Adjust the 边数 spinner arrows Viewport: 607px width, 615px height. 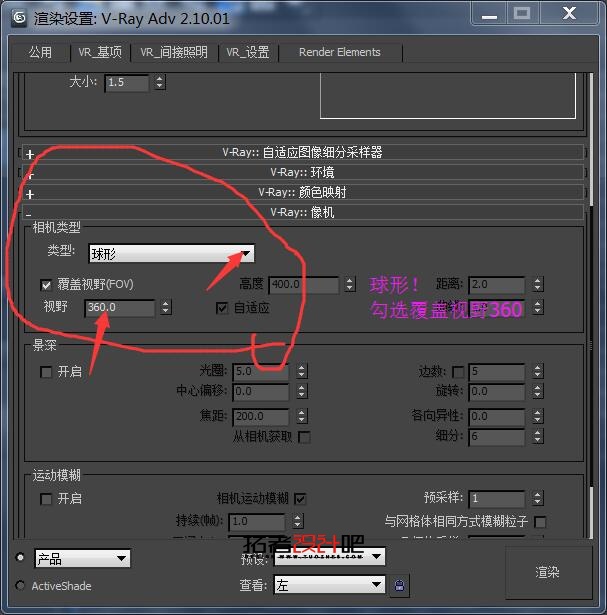click(538, 371)
